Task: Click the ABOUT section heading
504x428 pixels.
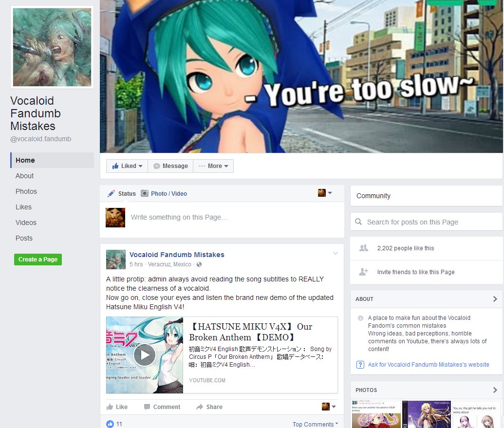Action: (364, 299)
